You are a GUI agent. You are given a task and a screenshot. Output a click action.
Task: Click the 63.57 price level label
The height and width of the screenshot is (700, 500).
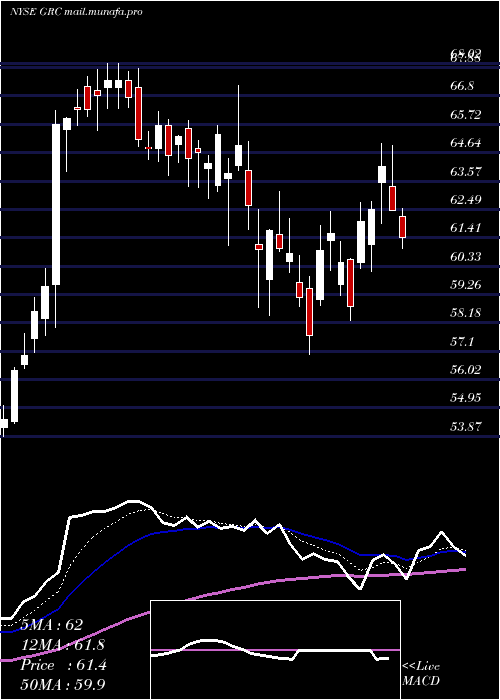466,171
